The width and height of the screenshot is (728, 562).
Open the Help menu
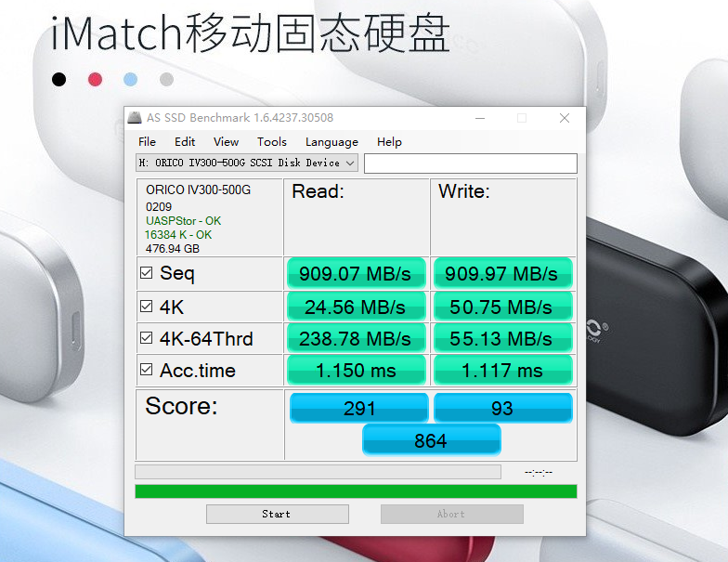[x=389, y=141]
